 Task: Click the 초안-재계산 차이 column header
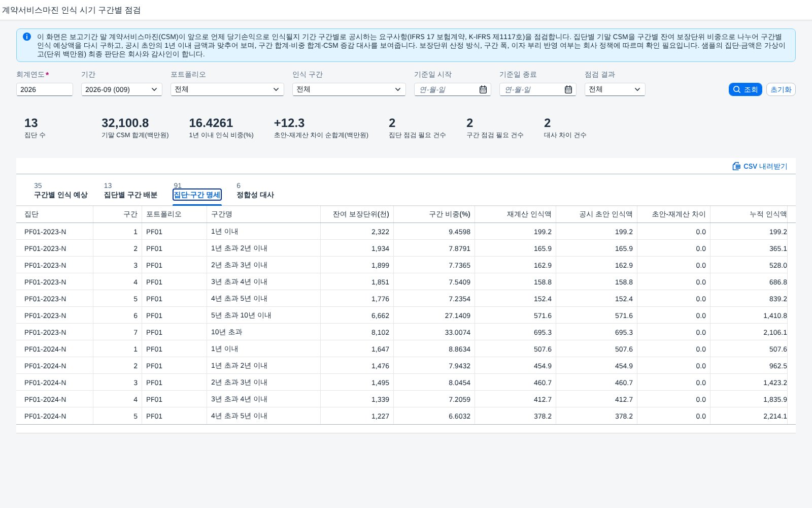coord(674,214)
